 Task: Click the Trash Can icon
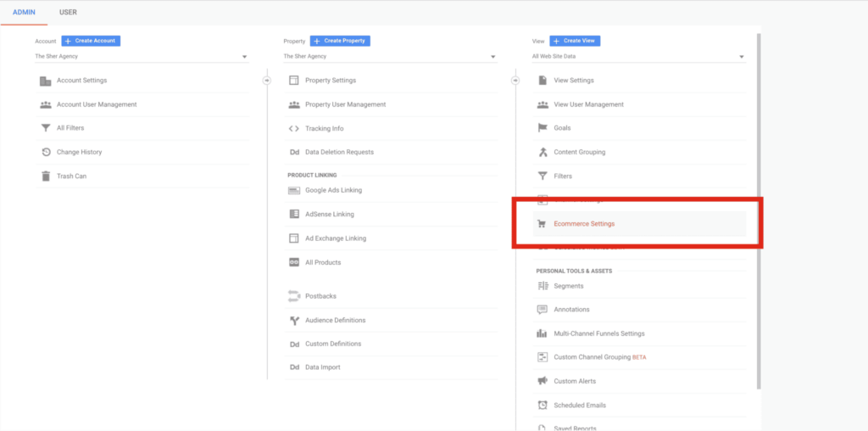(x=46, y=176)
